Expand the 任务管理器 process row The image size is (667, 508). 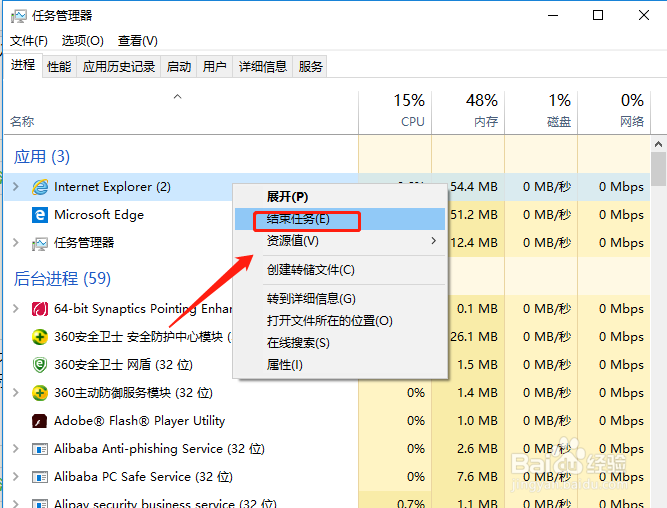point(16,243)
